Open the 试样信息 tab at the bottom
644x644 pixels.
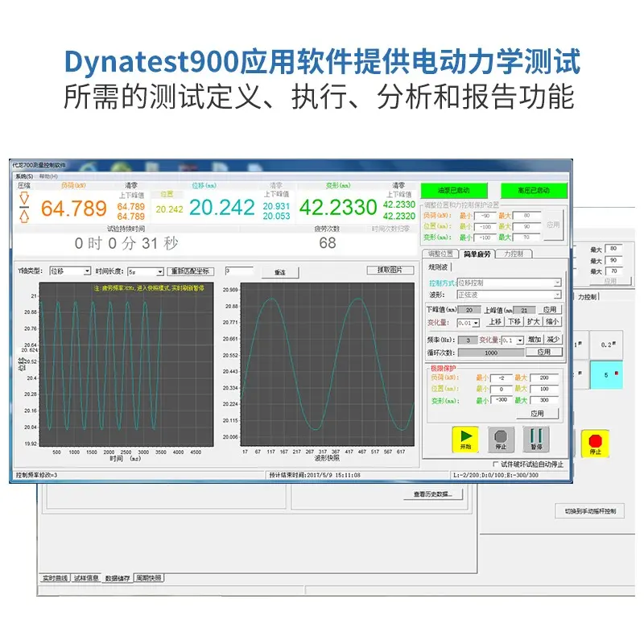pos(86,578)
